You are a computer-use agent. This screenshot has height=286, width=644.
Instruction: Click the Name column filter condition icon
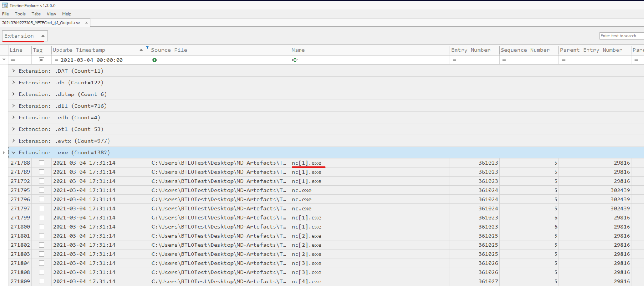click(x=295, y=60)
